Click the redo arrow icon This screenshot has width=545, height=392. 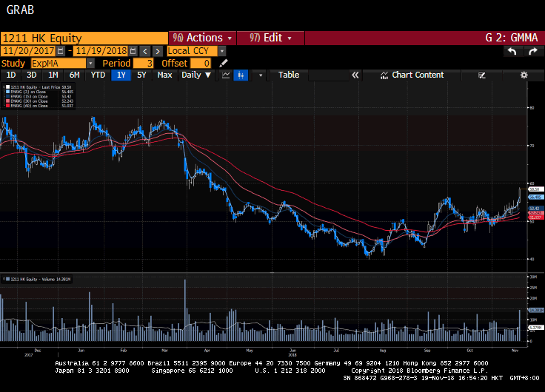(532, 51)
